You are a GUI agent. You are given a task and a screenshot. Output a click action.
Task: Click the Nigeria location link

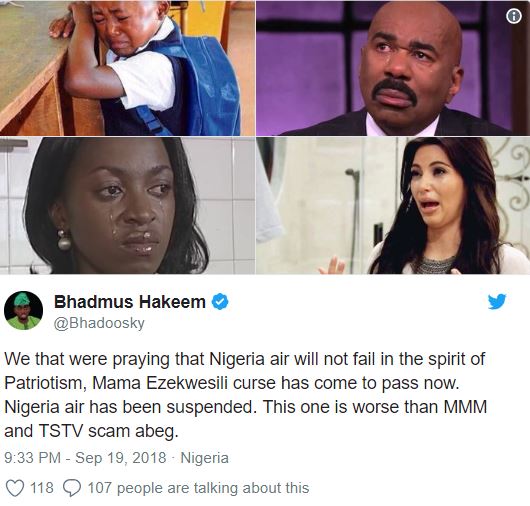(204, 458)
